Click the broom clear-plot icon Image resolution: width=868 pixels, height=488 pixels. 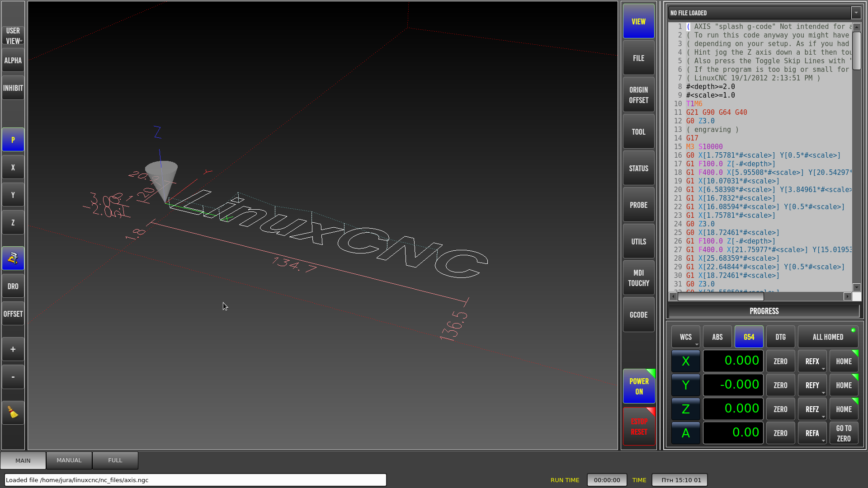pyautogui.click(x=13, y=413)
